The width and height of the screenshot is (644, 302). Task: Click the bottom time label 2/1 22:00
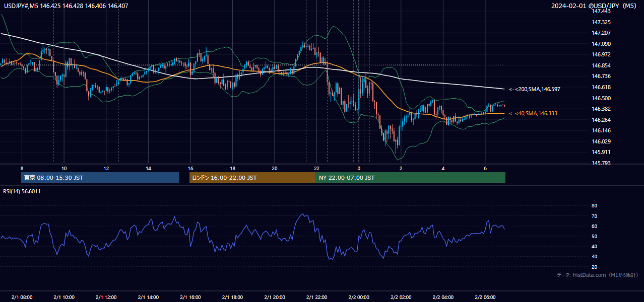(317, 297)
